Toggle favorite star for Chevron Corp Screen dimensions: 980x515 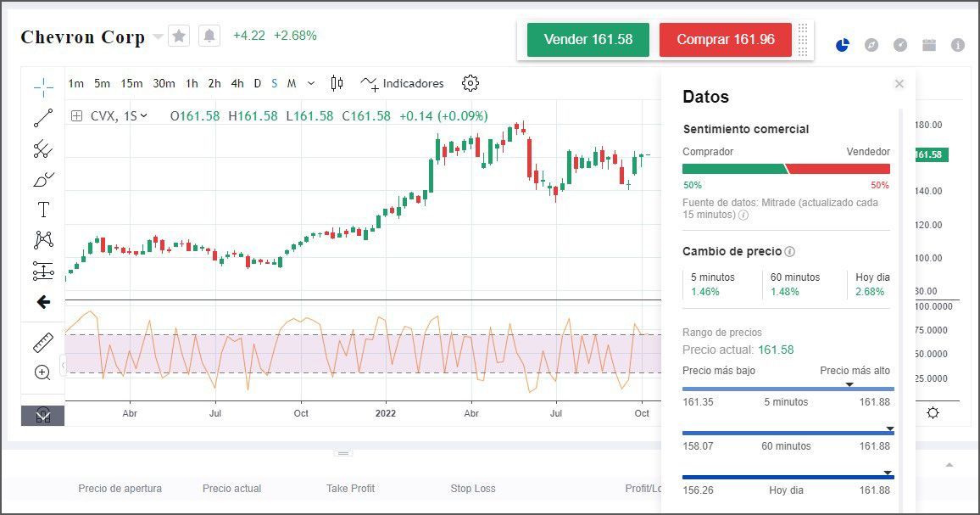point(179,36)
